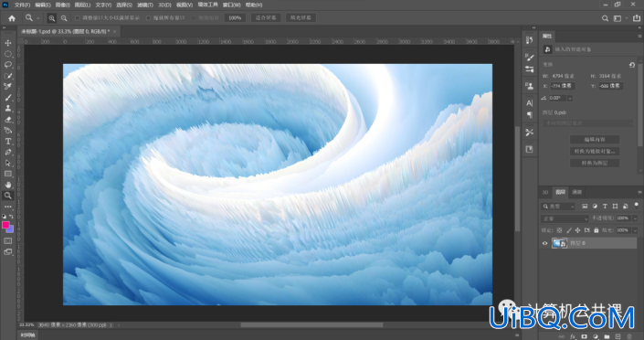Select the Brush tool in the toolbox

[x=8, y=98]
